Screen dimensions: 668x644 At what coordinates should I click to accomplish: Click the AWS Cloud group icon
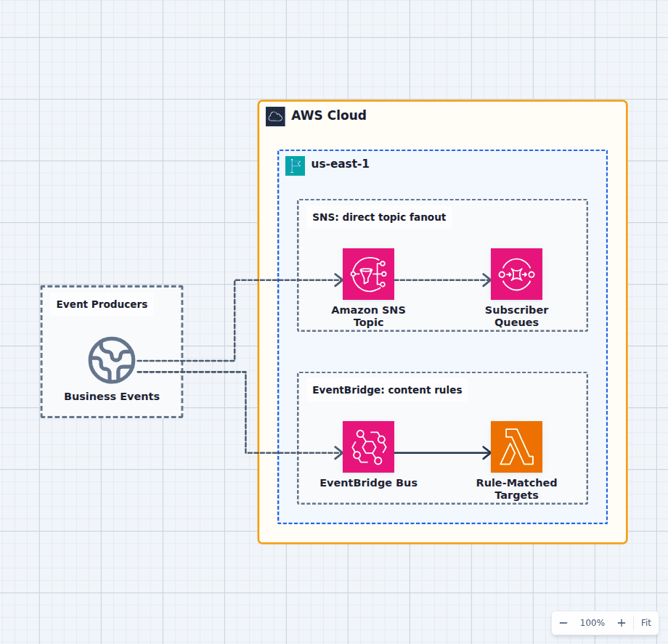275,116
